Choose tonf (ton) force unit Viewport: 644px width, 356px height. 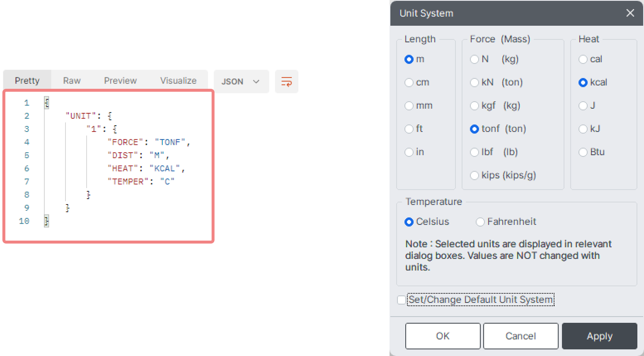475,129
